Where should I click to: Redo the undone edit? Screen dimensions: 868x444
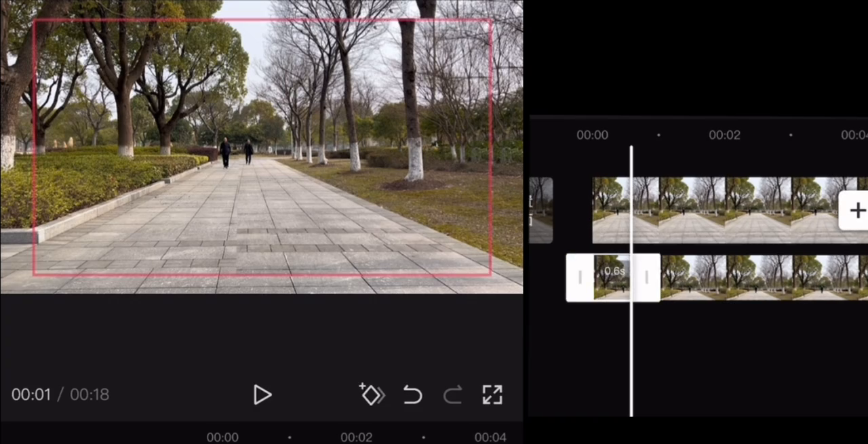click(x=453, y=395)
